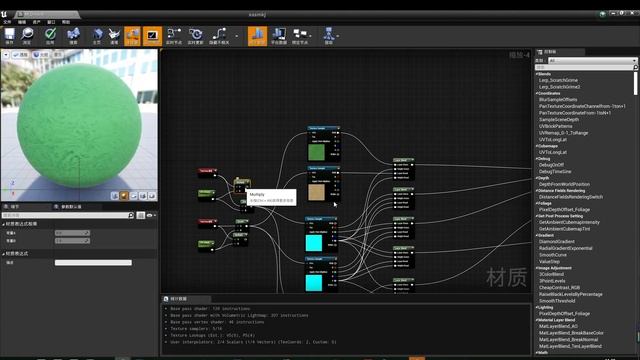Toggle Live Preview (实时预览) in the toolbar
640x360 pixels.
(152, 36)
